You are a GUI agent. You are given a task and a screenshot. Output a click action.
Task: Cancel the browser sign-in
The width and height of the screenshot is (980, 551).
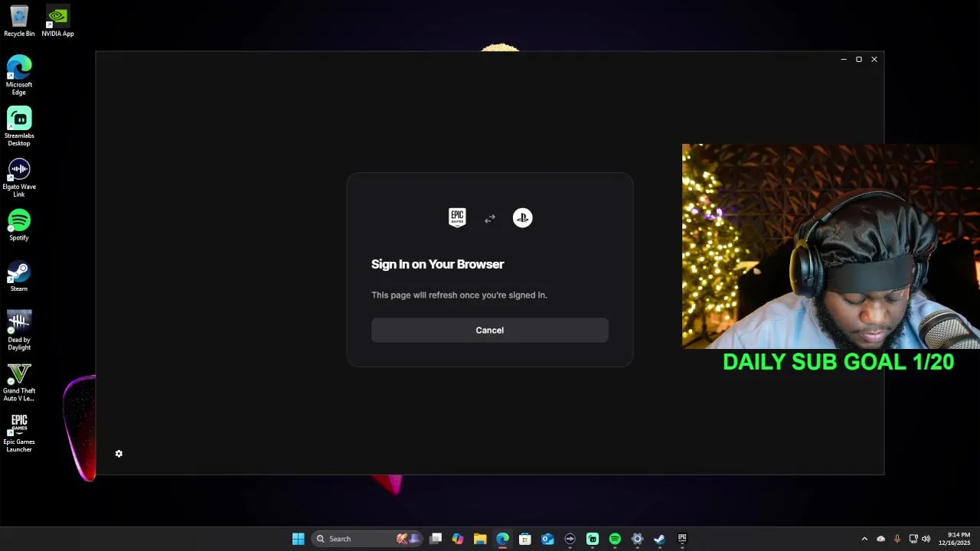[x=490, y=330]
